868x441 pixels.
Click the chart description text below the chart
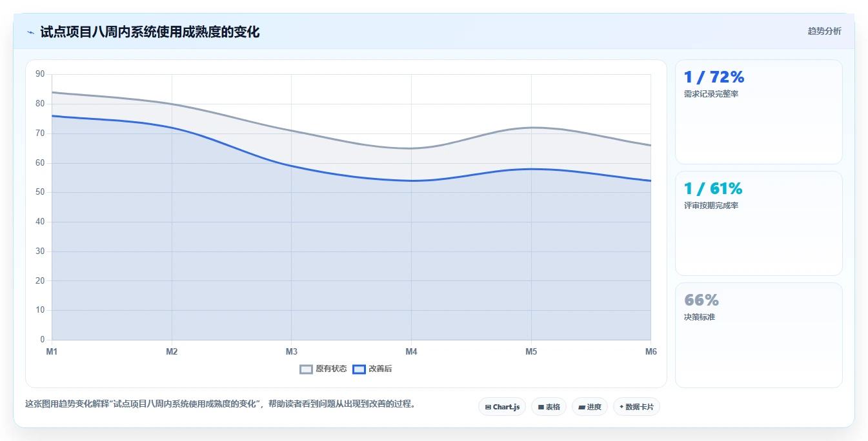pos(222,404)
